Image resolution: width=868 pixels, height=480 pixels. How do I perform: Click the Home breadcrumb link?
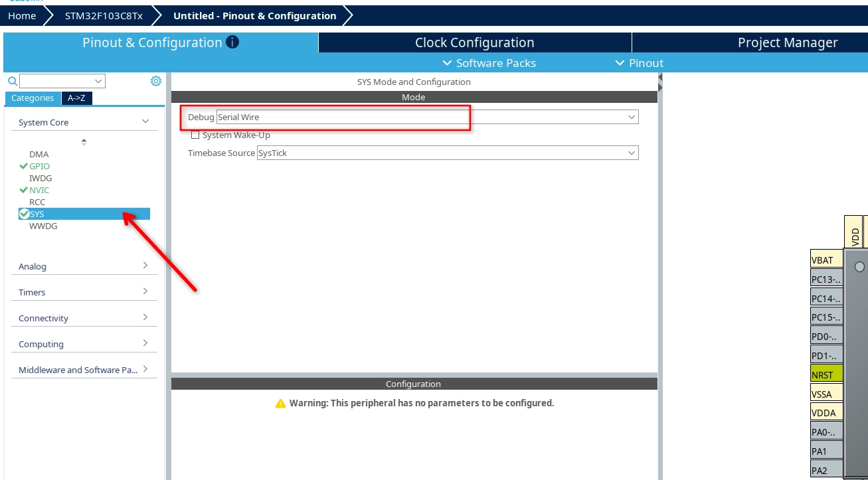point(22,15)
